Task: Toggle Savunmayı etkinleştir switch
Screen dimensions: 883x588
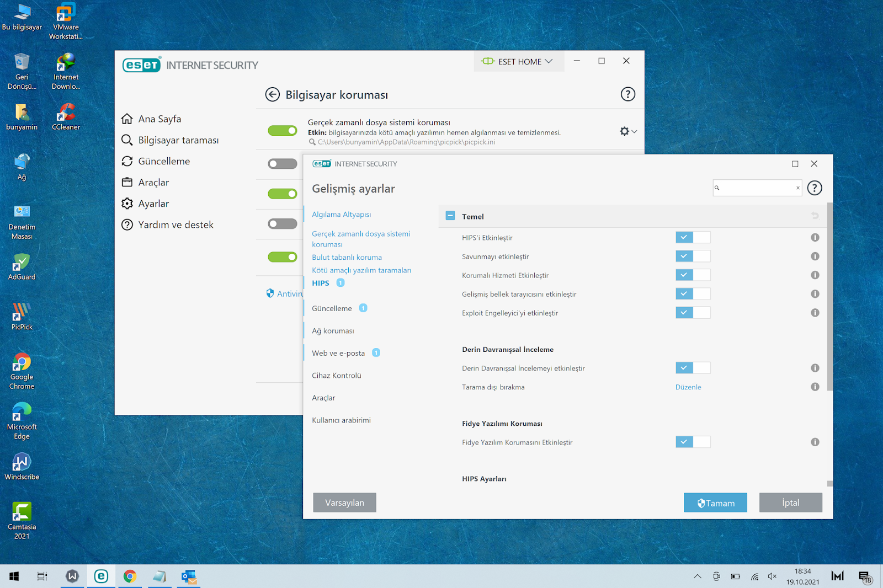Action: (693, 256)
